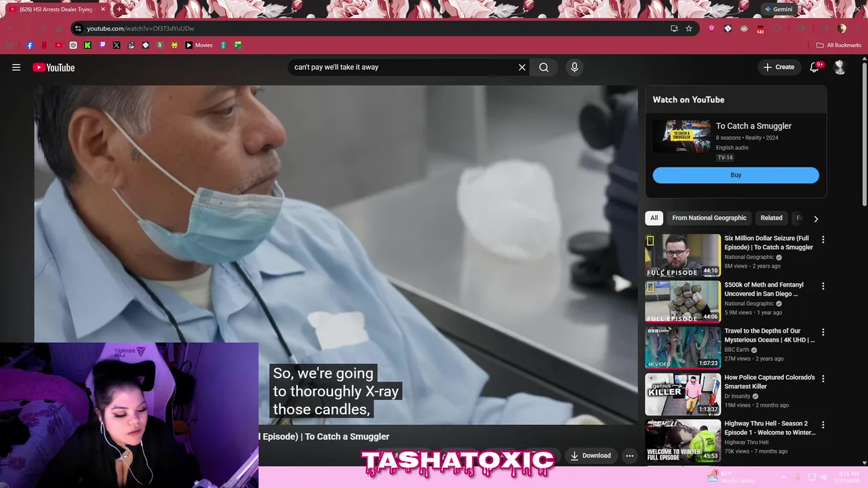Clear the search box with X icon
Viewport: 868px width, 488px height.
pos(522,67)
